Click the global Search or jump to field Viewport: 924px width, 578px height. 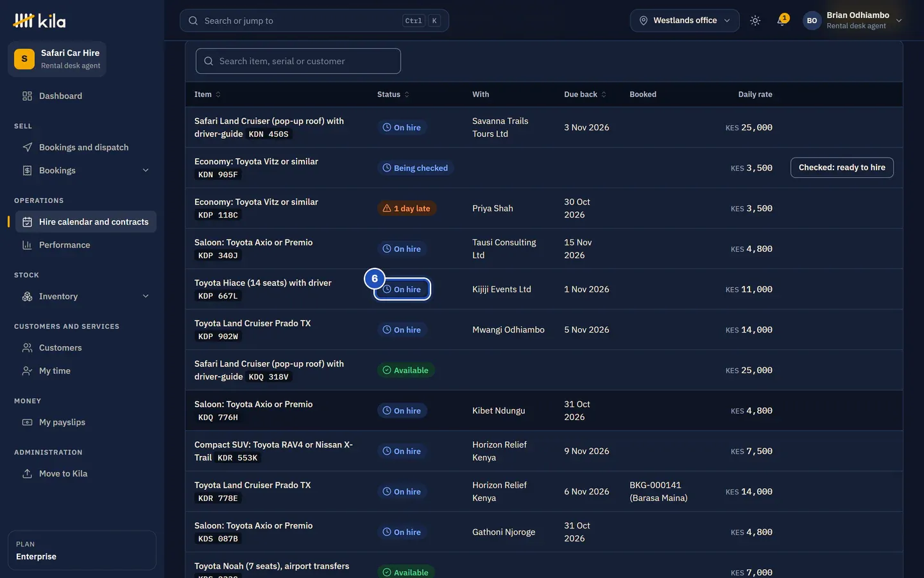tap(314, 21)
